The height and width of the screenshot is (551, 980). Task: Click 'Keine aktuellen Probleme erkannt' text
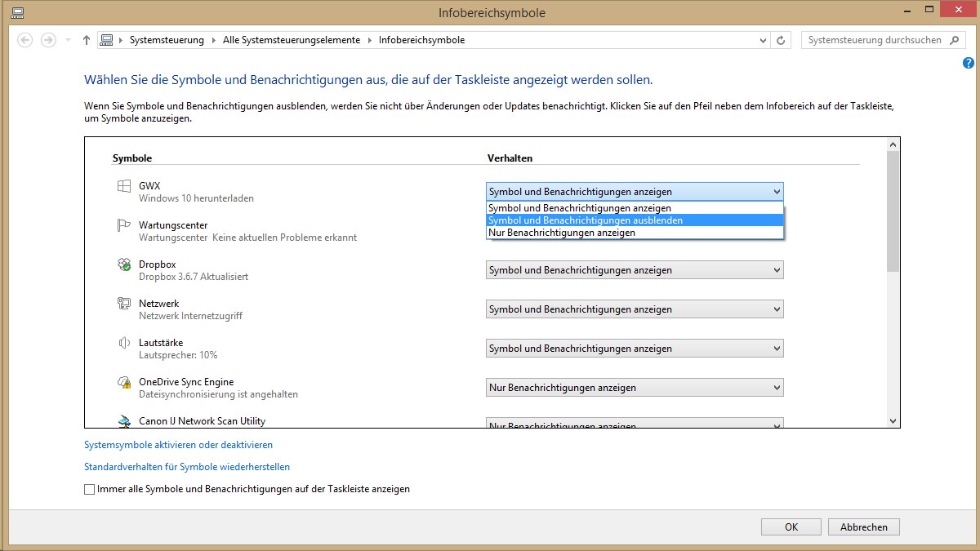(285, 238)
